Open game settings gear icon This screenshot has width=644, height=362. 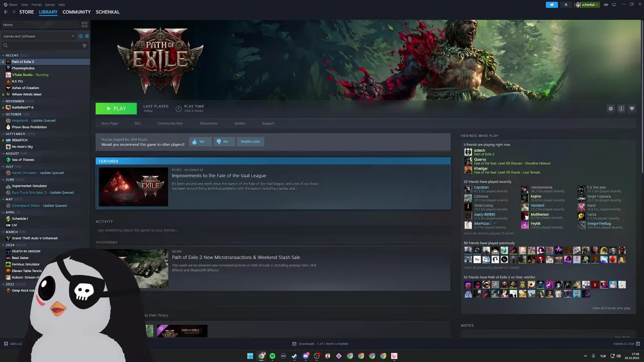[x=611, y=109]
